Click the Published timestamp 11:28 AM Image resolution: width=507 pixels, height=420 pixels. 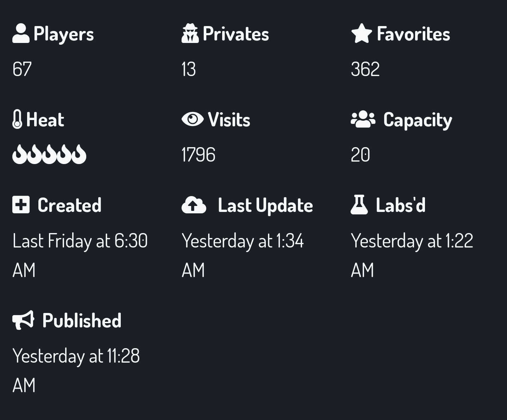[76, 370]
